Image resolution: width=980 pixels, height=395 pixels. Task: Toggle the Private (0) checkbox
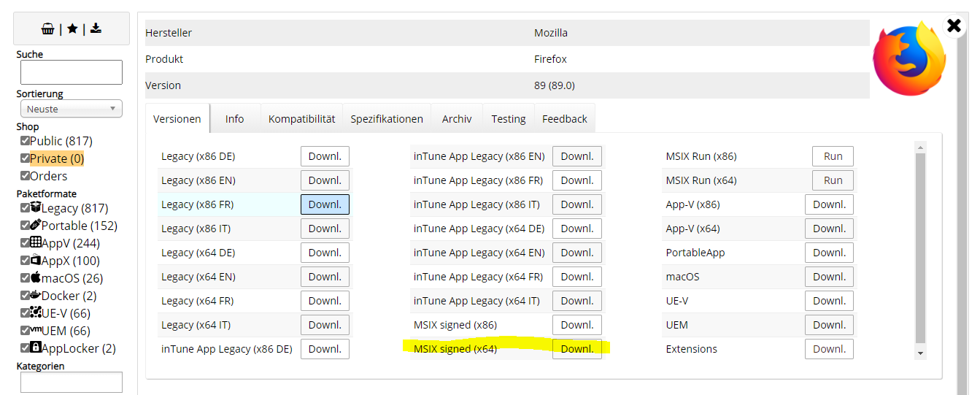(25, 158)
